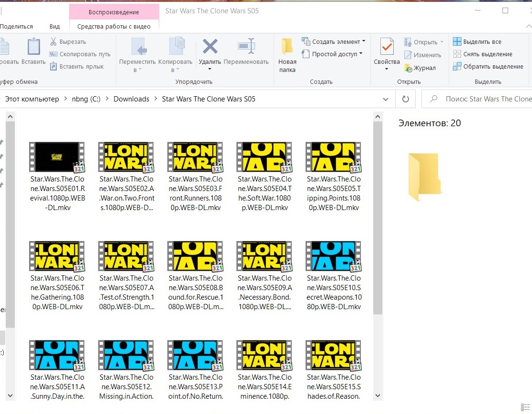Expand the Create item (Создать элемент) dropdown
Viewport: 532px width, 414px height.
[x=364, y=41]
